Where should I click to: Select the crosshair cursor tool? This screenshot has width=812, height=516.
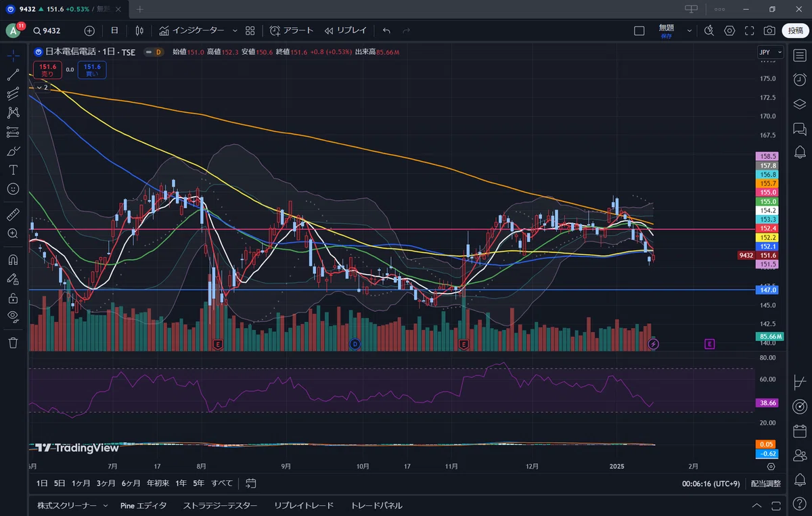click(x=13, y=55)
